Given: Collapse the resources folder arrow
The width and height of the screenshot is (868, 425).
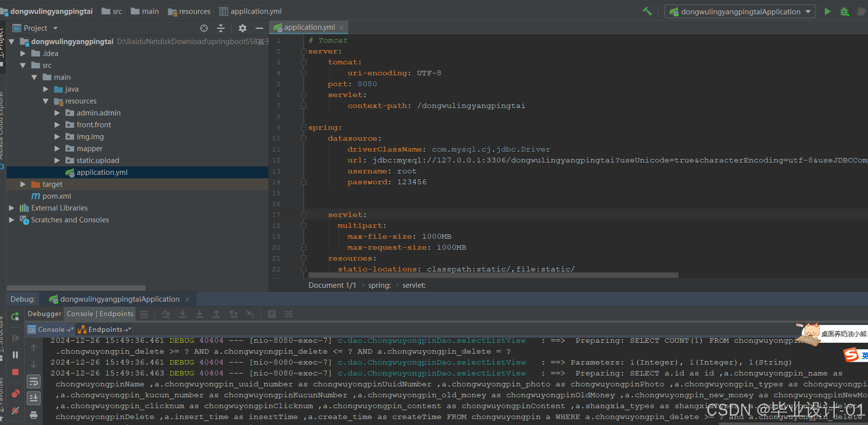Looking at the screenshot, I should coord(46,101).
